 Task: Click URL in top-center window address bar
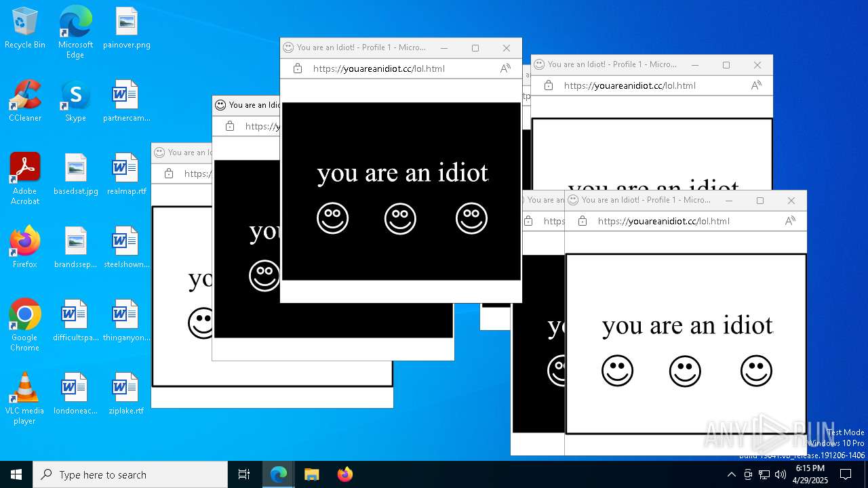[379, 68]
